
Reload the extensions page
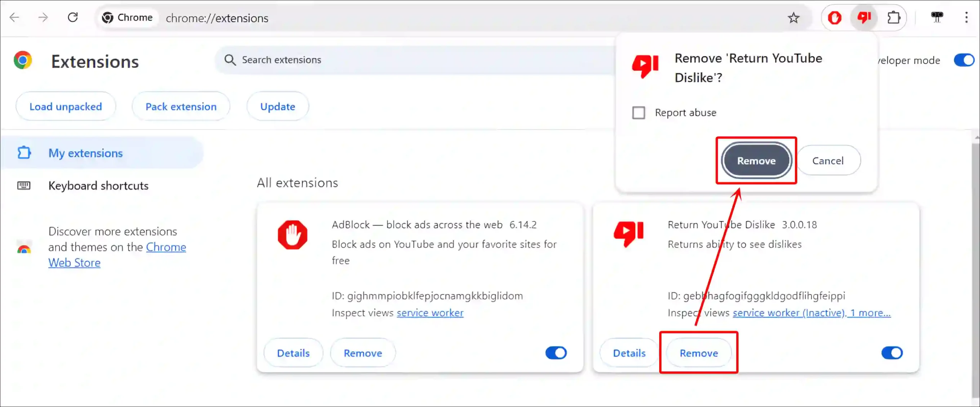point(73,17)
